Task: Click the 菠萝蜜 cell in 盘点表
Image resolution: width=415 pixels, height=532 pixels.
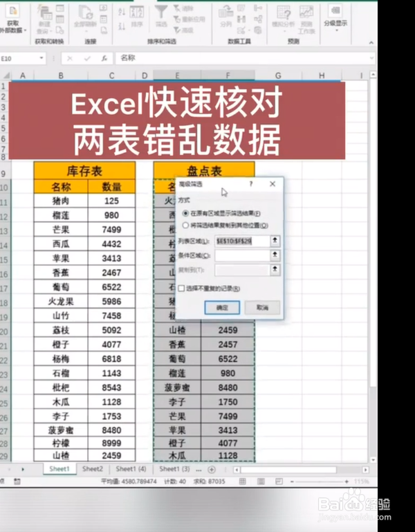Action: pyautogui.click(x=177, y=387)
